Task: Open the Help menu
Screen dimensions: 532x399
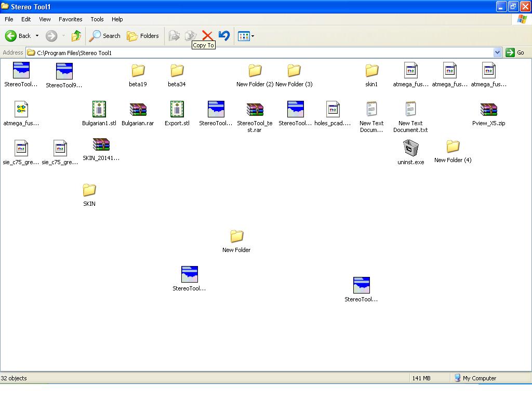Action: pyautogui.click(x=117, y=19)
